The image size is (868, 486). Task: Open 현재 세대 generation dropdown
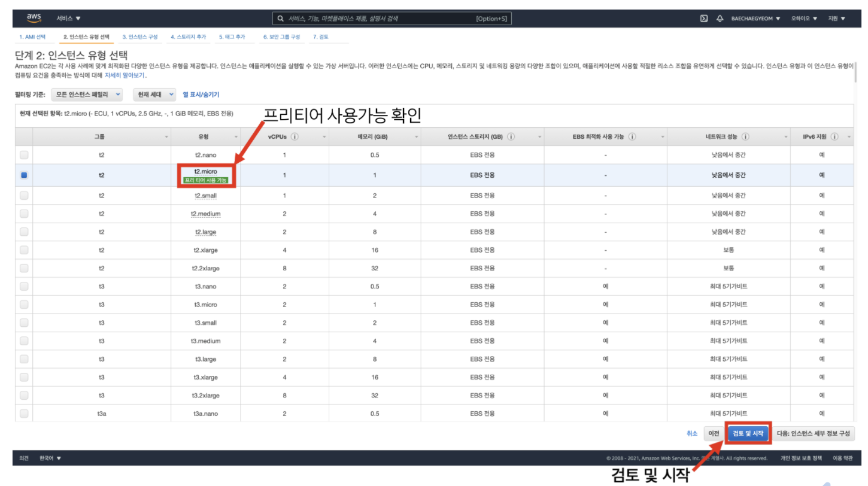154,95
